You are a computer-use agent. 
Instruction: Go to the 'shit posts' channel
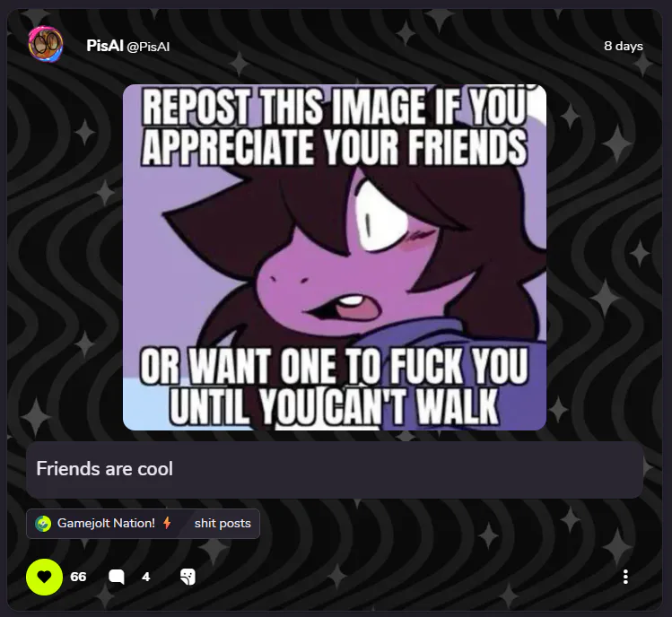(223, 523)
